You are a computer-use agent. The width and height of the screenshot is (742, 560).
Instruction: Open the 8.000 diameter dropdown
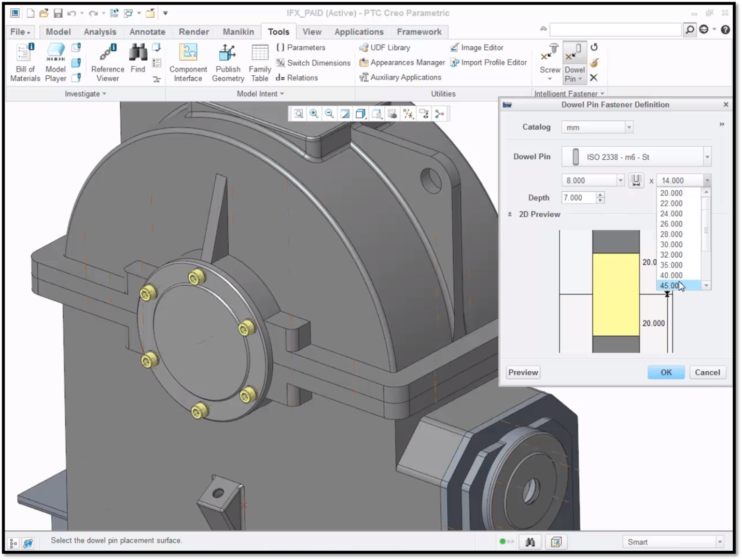[620, 180]
